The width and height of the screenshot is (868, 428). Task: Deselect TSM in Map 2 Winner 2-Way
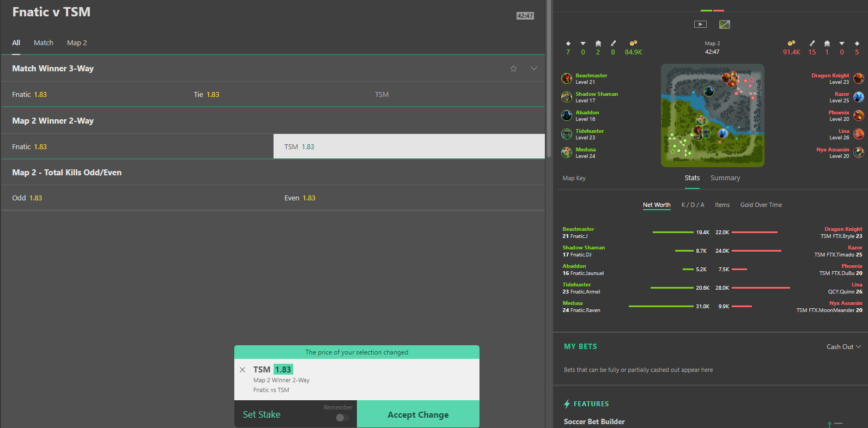tap(409, 146)
